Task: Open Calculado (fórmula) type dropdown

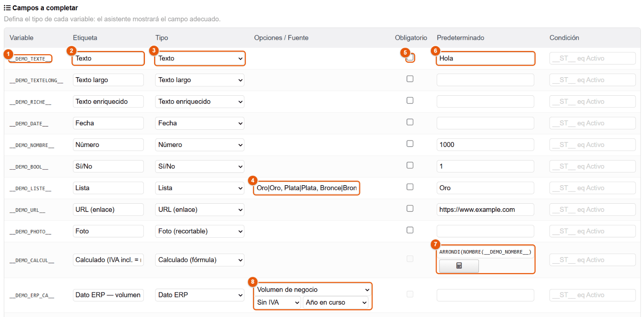Action: click(x=200, y=260)
